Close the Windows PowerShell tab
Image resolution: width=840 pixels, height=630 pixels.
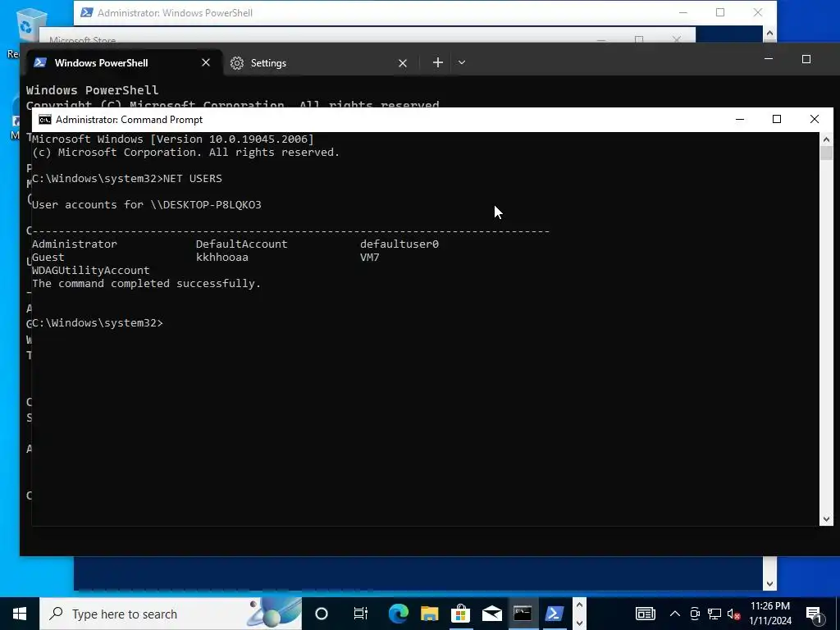click(x=206, y=62)
